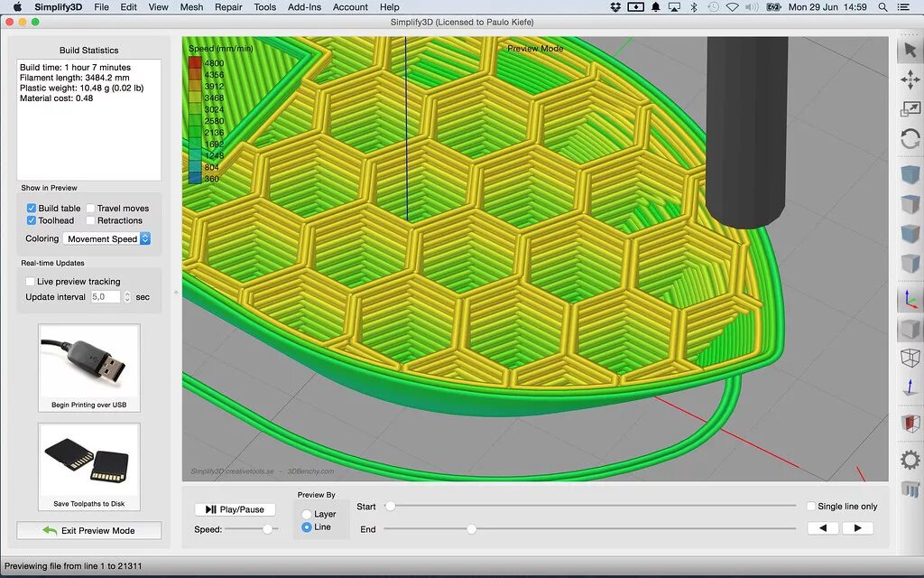Open the notification bell icon

click(655, 7)
